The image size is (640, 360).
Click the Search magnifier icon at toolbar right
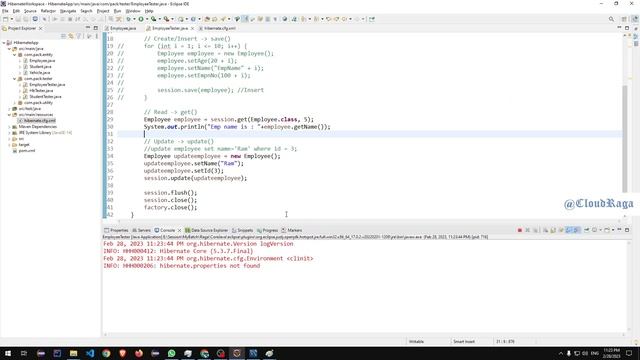pos(611,19)
